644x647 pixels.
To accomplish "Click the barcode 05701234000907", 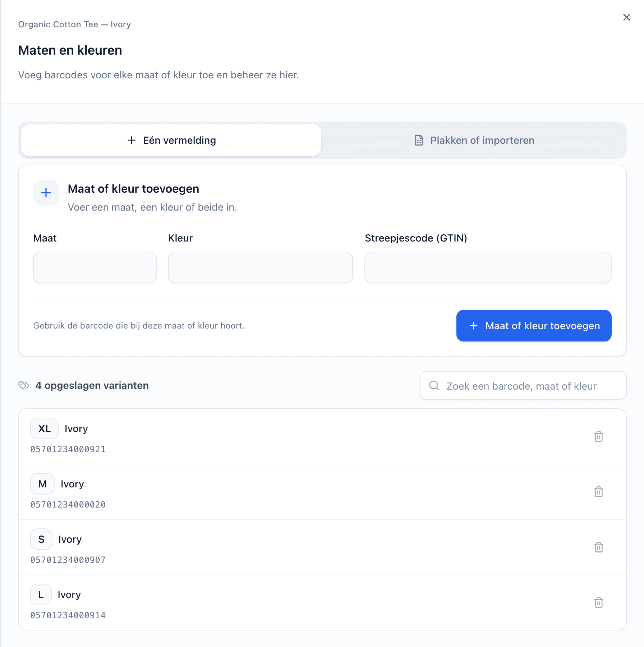I will tap(68, 560).
